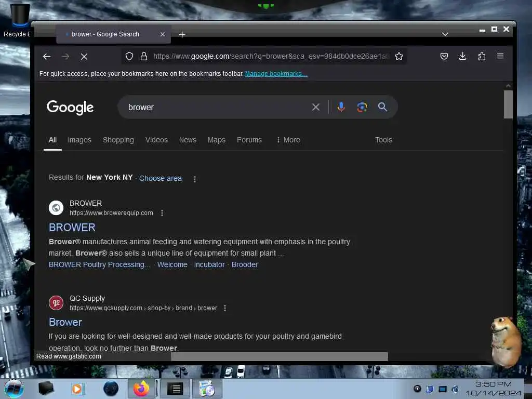Open the BROWER result title

coord(72,228)
